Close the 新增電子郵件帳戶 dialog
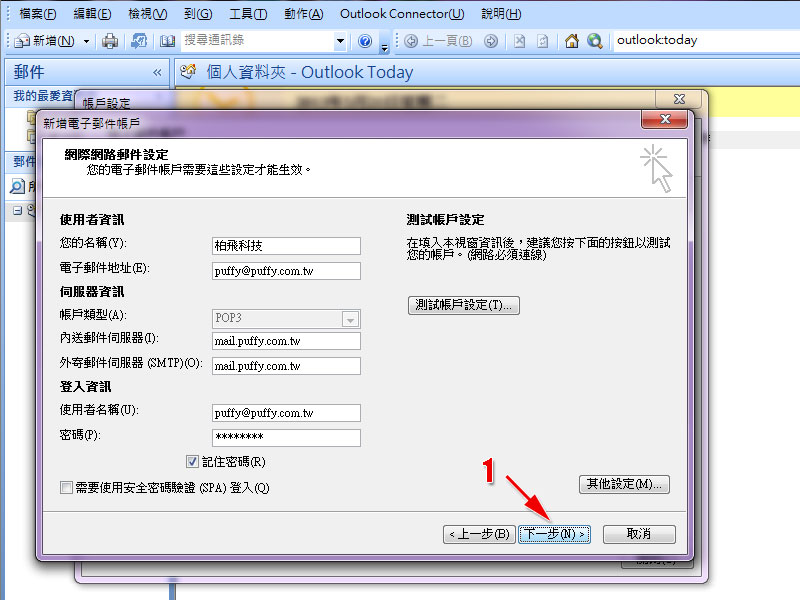 (665, 119)
